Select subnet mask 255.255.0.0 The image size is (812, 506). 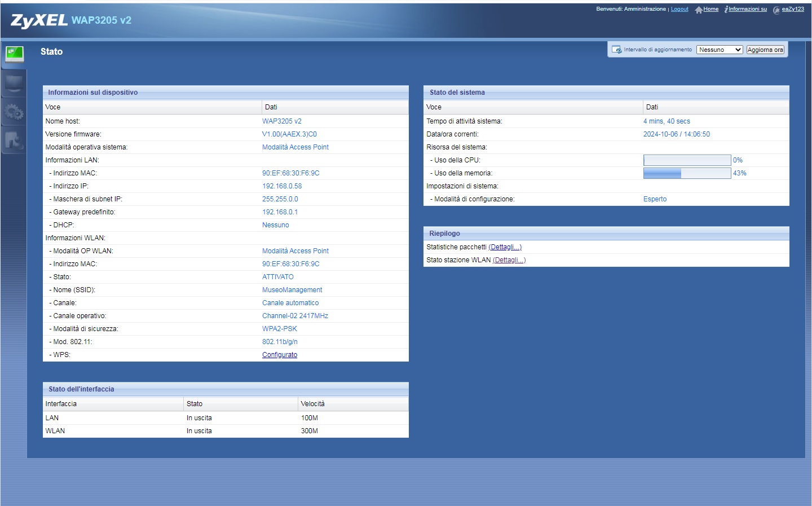pos(280,199)
